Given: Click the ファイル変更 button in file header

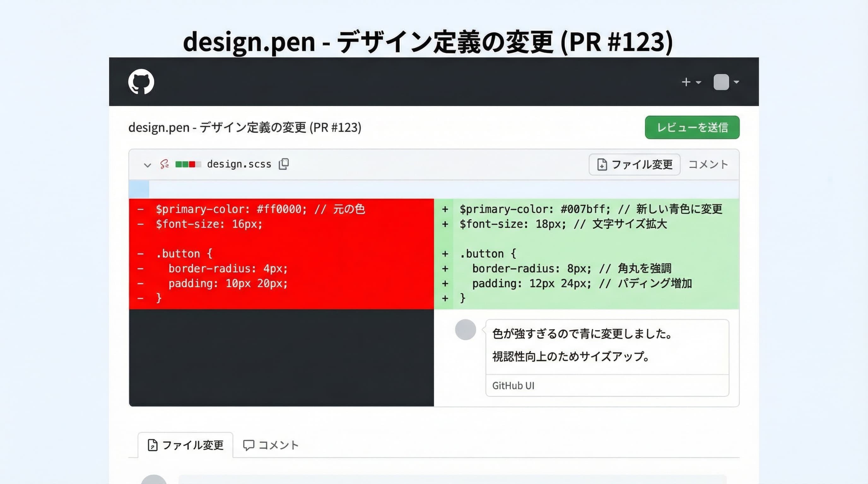Looking at the screenshot, I should tap(635, 164).
